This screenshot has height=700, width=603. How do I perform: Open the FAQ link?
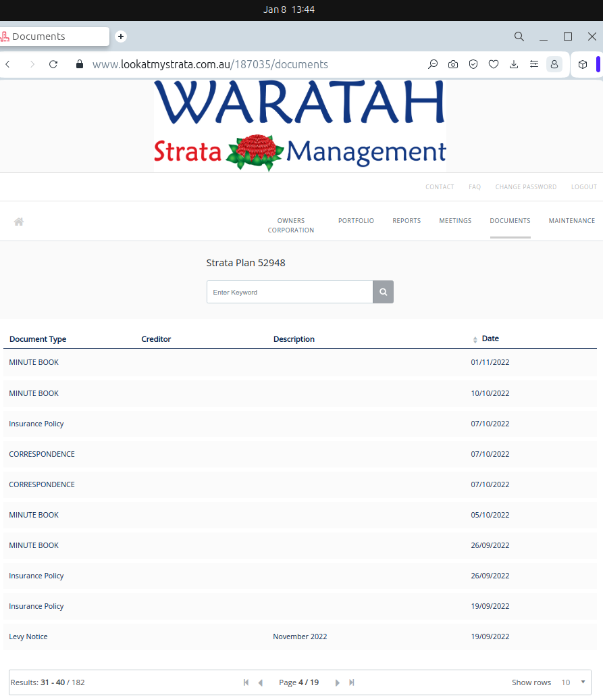(475, 186)
